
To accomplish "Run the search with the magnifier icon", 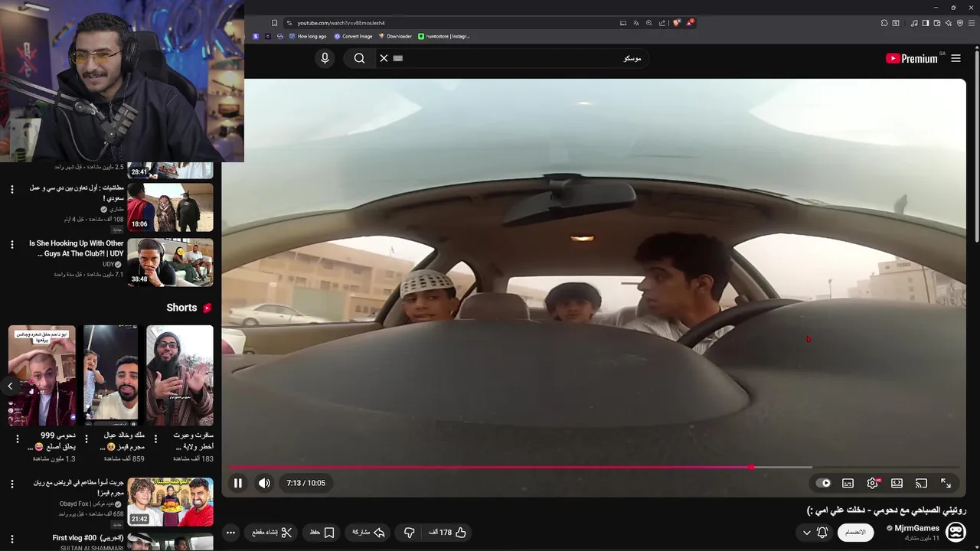I will click(359, 58).
